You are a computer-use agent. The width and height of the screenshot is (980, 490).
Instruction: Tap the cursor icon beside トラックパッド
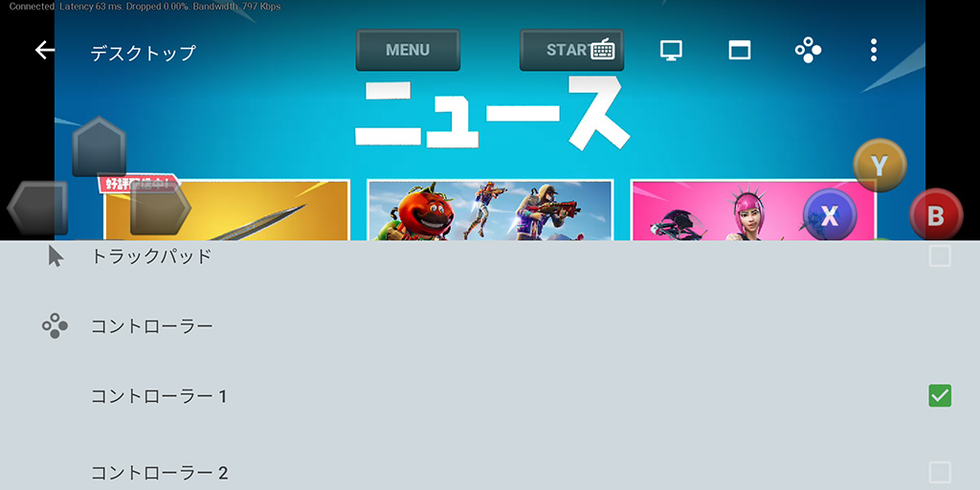[56, 256]
